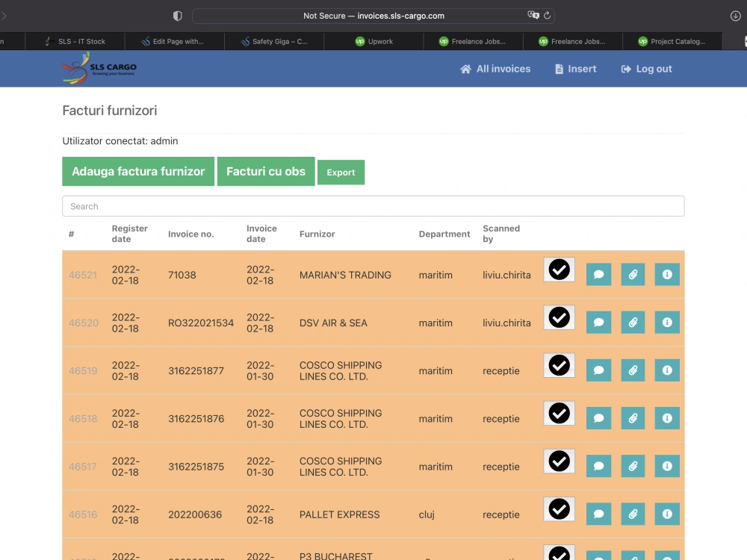747x560 pixels.
Task: Open comments for invoice 46519
Action: [598, 370]
